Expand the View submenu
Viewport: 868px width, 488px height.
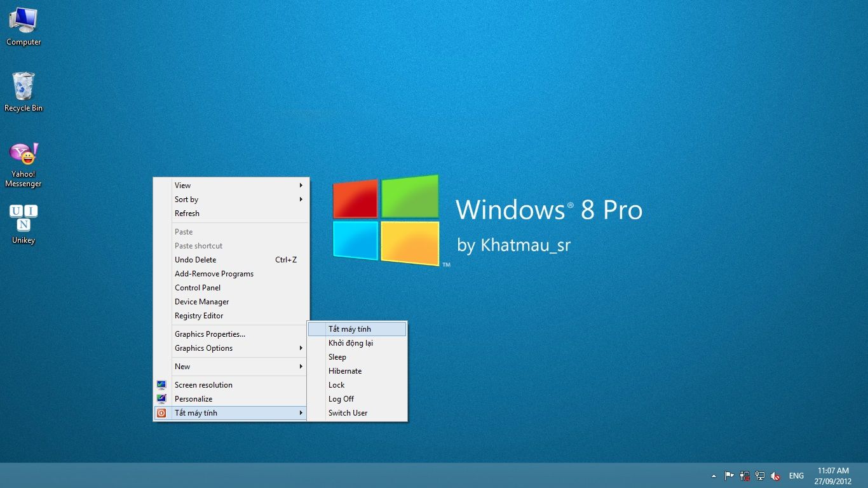tap(231, 186)
